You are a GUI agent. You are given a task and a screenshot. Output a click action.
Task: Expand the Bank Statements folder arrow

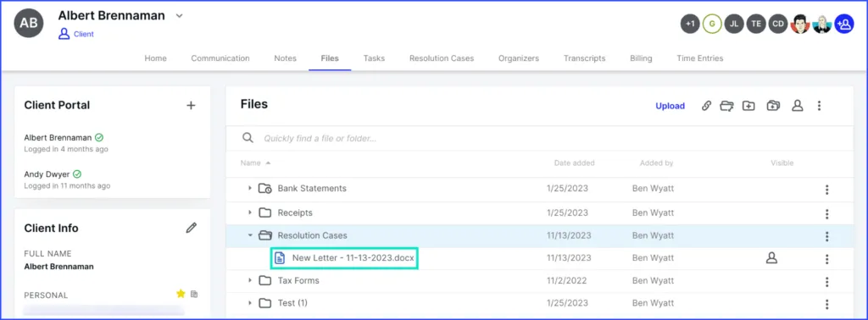pos(250,189)
